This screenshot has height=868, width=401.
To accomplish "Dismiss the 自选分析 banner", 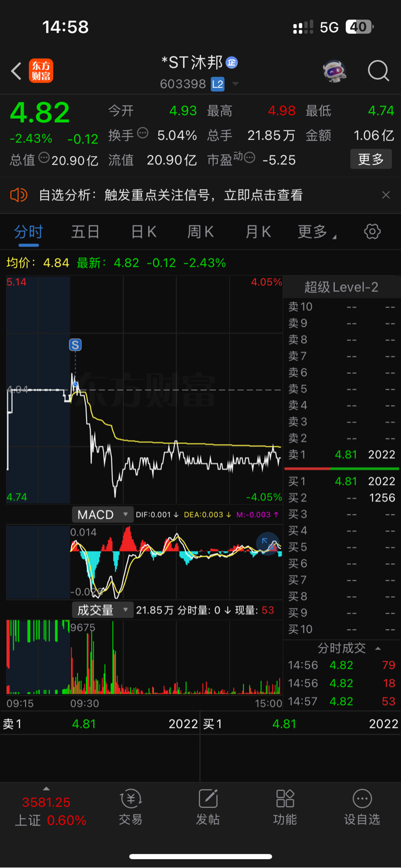I will pyautogui.click(x=386, y=195).
